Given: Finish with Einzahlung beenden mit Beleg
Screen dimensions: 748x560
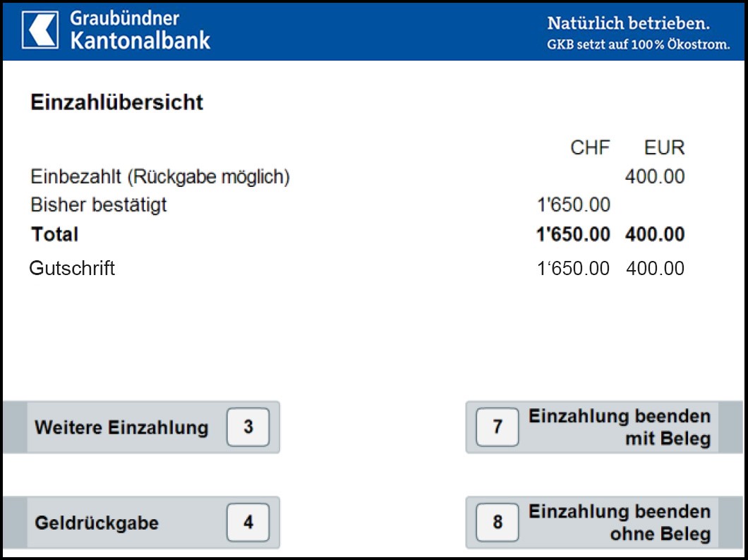Looking at the screenshot, I should click(604, 427).
